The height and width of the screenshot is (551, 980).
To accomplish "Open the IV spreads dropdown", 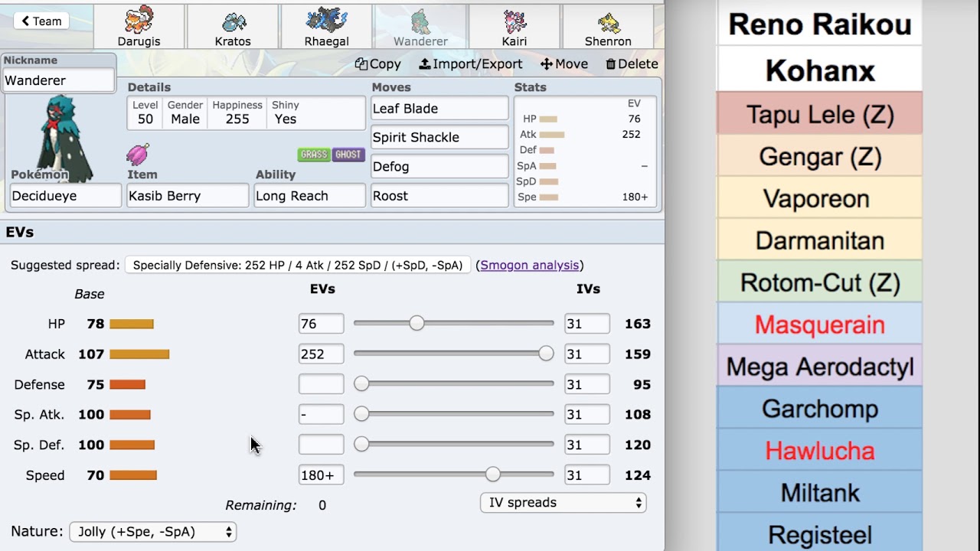I will coord(563,503).
